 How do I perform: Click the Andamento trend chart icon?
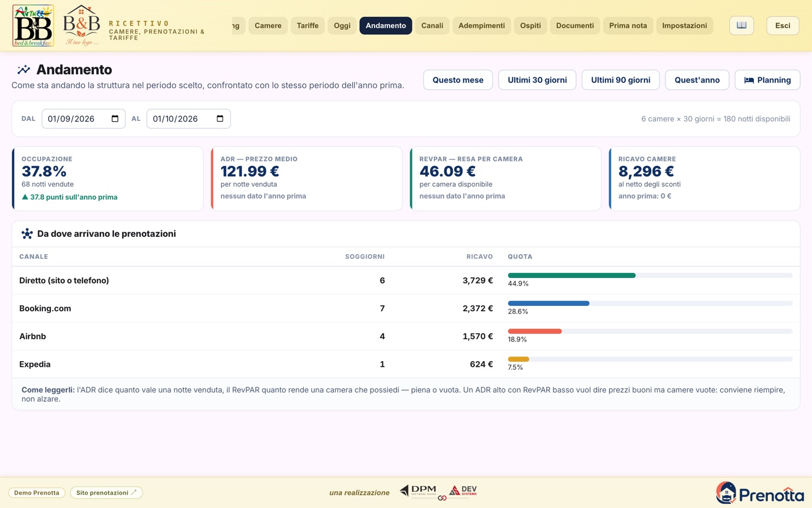click(x=24, y=70)
